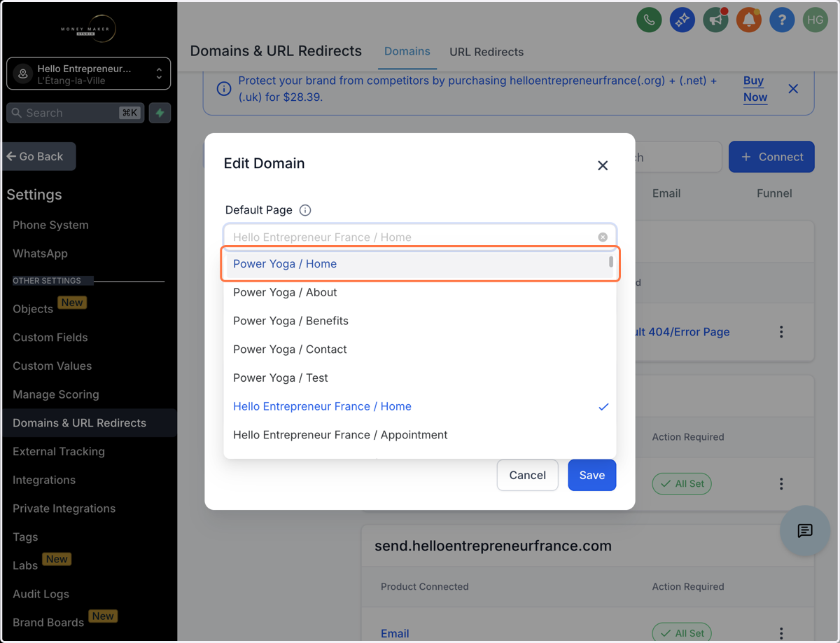Open the HG user avatar menu

tap(815, 20)
